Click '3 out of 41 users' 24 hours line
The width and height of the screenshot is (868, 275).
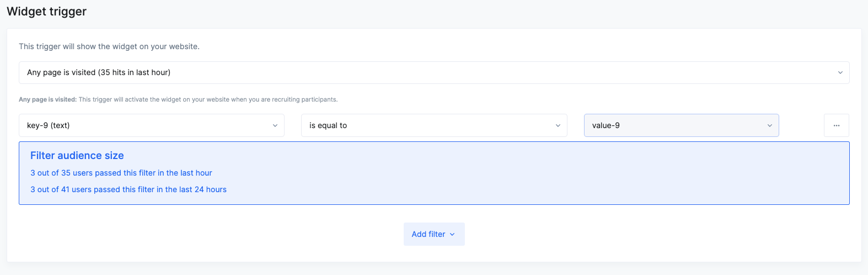[x=128, y=189]
